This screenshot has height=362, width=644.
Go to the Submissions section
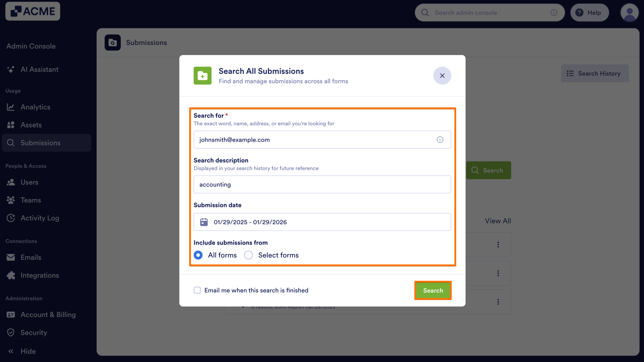[41, 143]
